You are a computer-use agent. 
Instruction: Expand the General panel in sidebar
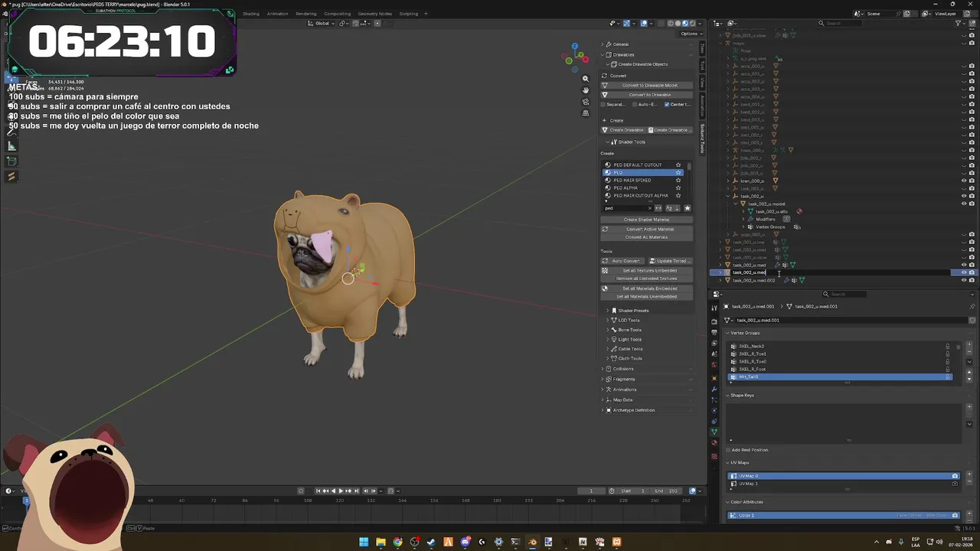[x=620, y=44]
